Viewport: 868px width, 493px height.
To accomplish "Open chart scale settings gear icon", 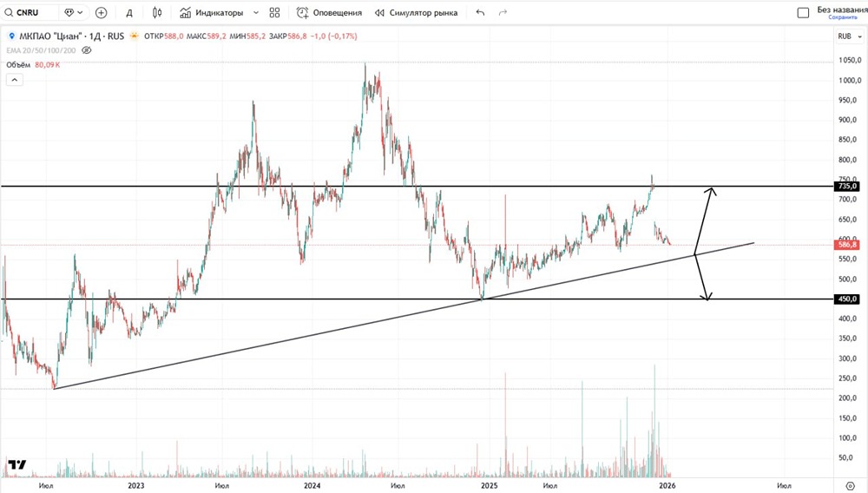I will tap(851, 486).
